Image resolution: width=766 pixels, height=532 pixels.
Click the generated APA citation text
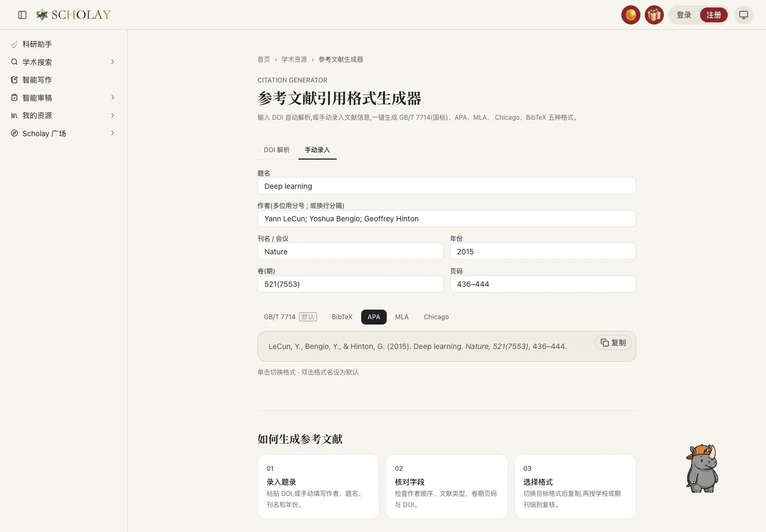click(x=418, y=346)
